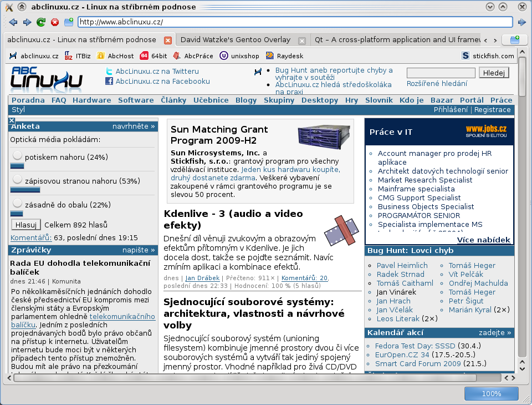Open the Kdenlive - 3 article headline

click(x=233, y=219)
